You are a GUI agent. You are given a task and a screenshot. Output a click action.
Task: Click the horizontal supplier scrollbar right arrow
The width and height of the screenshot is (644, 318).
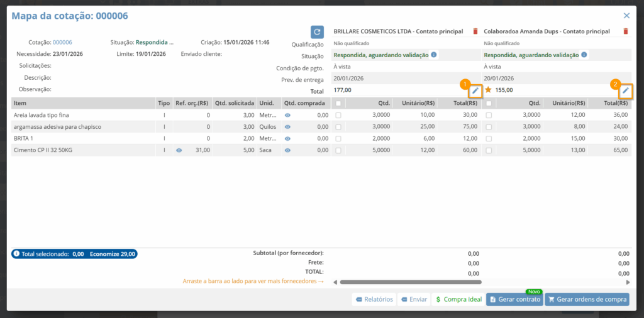click(628, 282)
